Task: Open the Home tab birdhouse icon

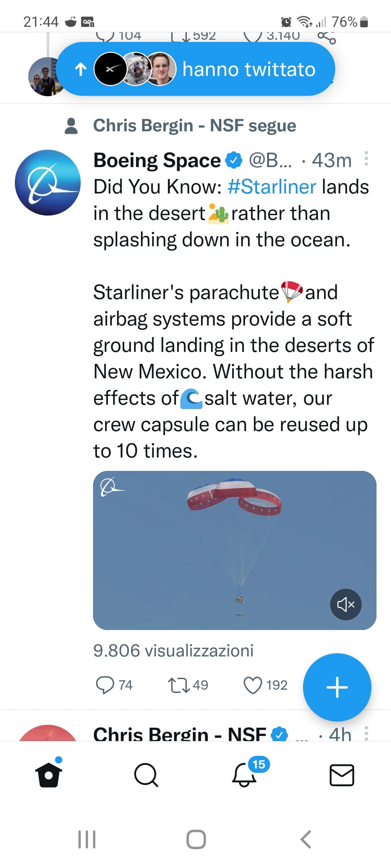Action: pos(49,775)
